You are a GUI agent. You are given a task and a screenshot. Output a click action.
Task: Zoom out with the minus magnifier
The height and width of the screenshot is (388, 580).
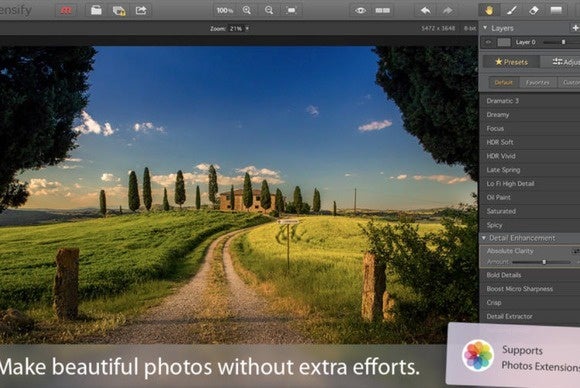point(269,10)
